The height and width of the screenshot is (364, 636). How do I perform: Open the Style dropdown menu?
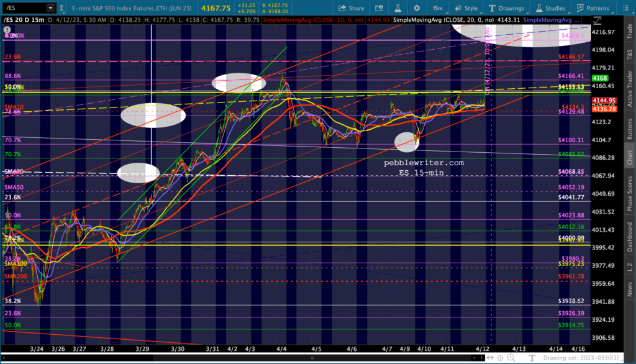coord(466,8)
